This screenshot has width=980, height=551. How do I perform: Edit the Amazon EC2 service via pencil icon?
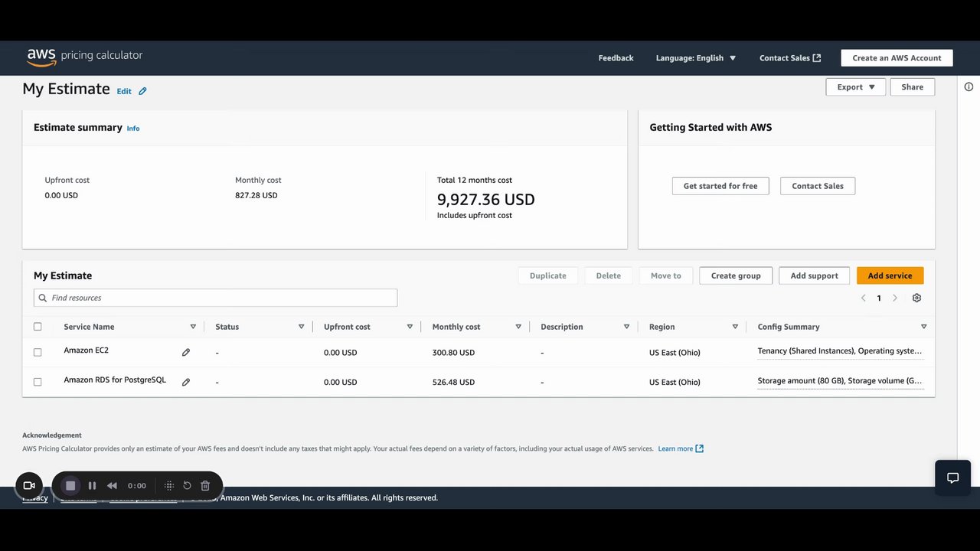(185, 352)
